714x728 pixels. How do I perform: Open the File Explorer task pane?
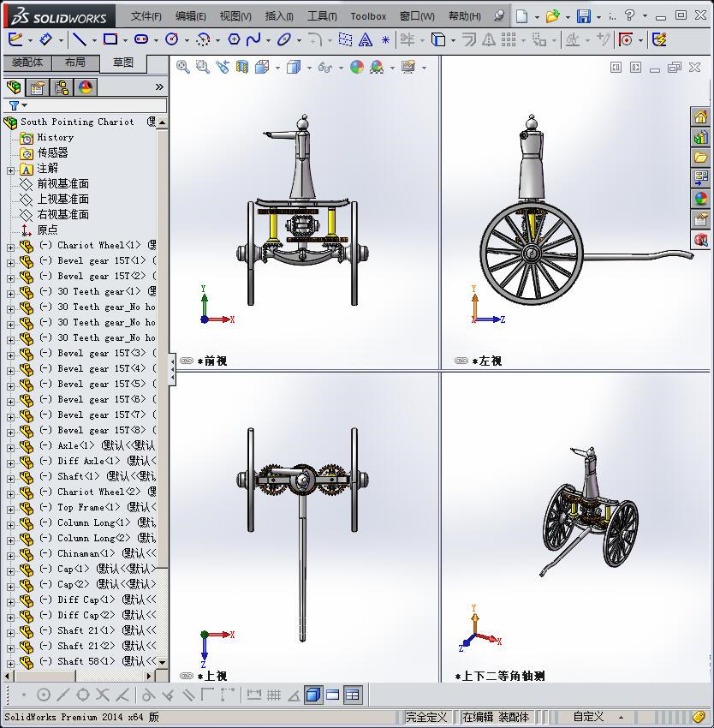(x=701, y=158)
